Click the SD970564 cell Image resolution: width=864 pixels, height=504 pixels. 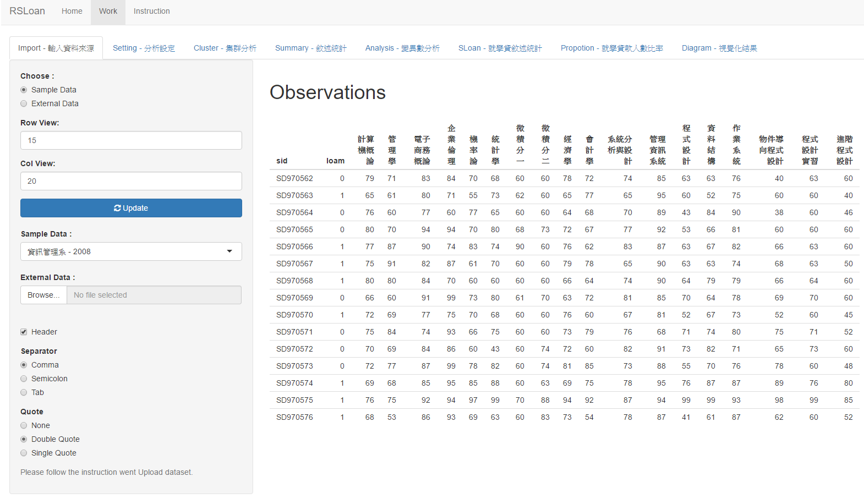click(x=294, y=212)
